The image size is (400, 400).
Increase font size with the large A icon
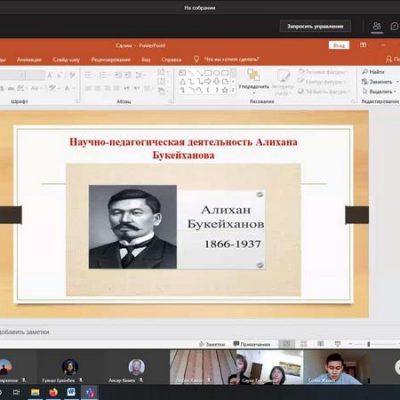[50, 76]
